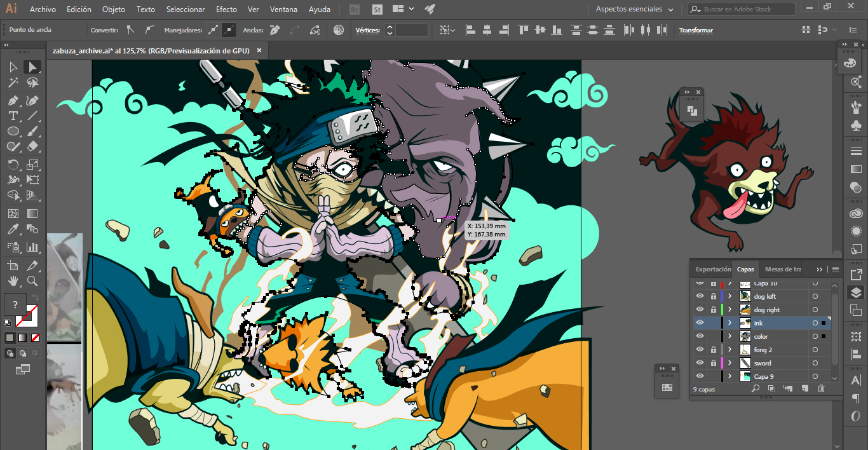The height and width of the screenshot is (450, 868).
Task: Convert anchor points to corner
Action: pos(130,30)
